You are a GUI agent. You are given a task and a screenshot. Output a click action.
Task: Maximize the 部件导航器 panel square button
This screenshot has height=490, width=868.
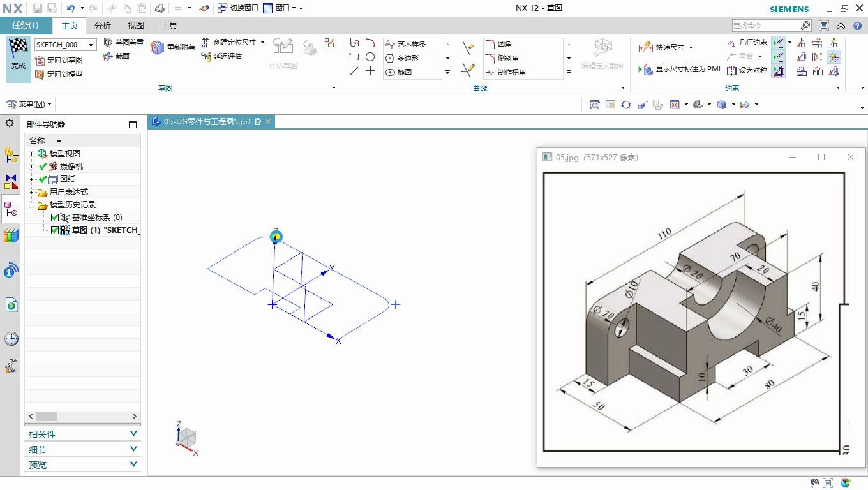click(133, 124)
